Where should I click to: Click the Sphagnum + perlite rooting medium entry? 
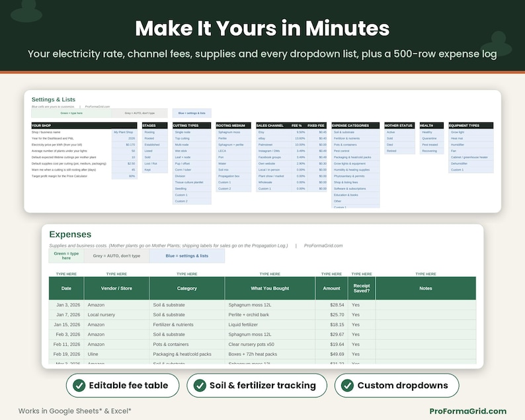[233, 145]
